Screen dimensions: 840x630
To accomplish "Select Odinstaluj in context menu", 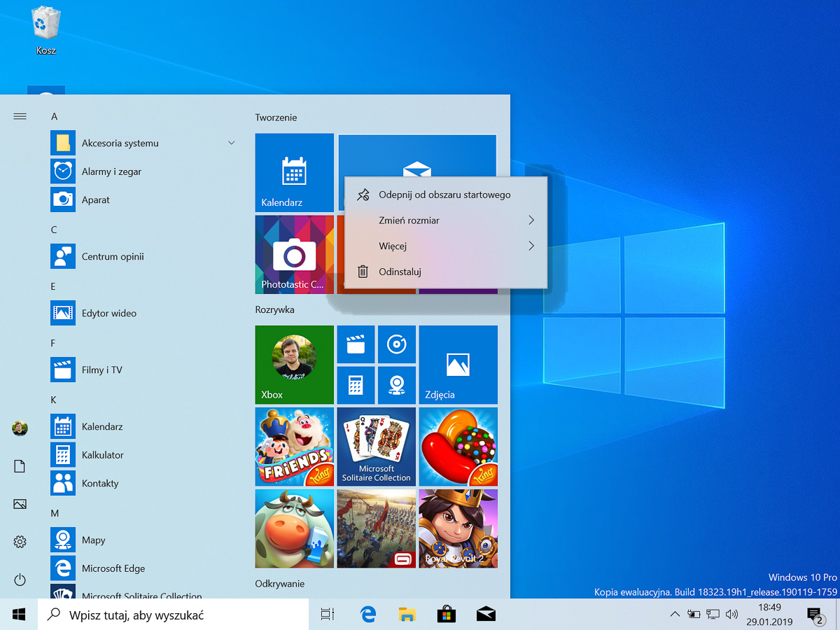I will pyautogui.click(x=446, y=272).
